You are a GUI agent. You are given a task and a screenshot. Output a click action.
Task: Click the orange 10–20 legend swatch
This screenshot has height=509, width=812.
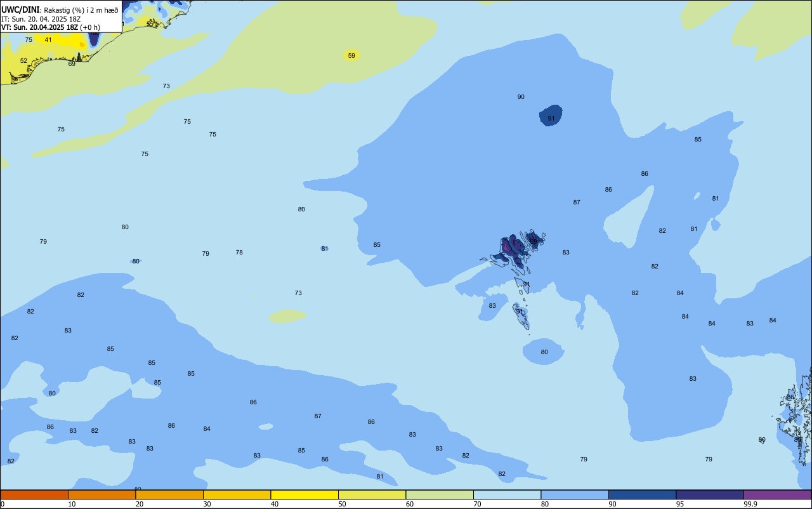point(101,494)
